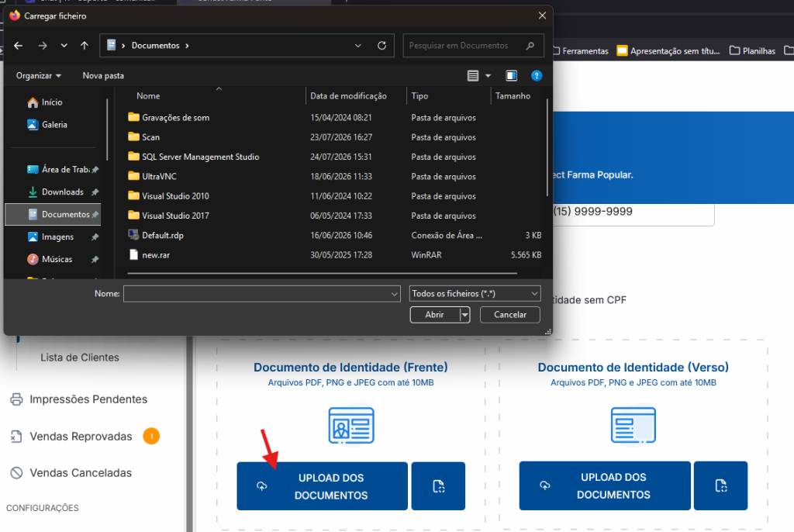Open recent locations chevron beside forward arrow
794x532 pixels.
coord(64,46)
